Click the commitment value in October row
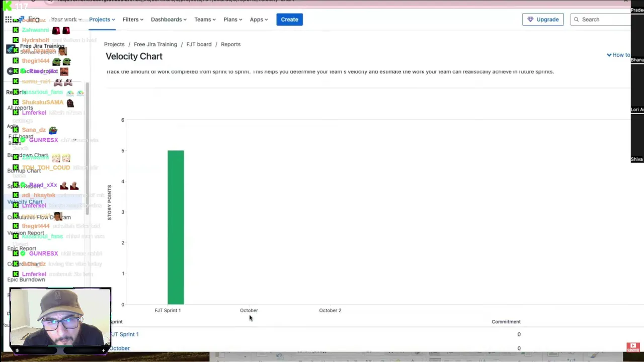Image resolution: width=644 pixels, height=362 pixels. [519, 348]
